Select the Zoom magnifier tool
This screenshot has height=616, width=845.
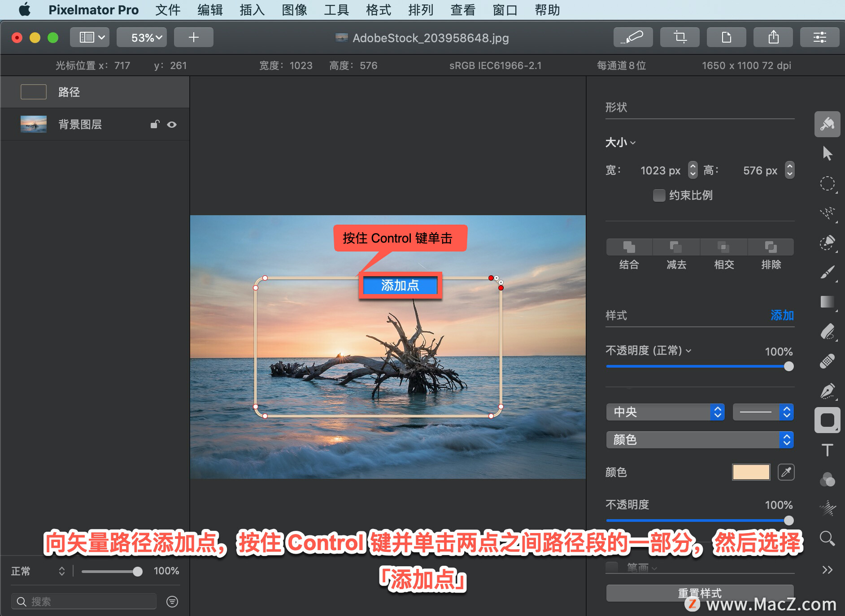827,538
